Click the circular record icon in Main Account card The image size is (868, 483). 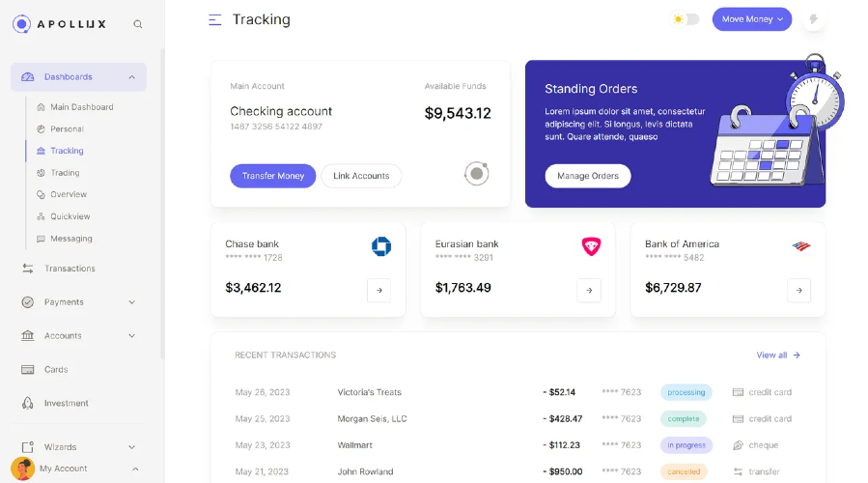477,174
